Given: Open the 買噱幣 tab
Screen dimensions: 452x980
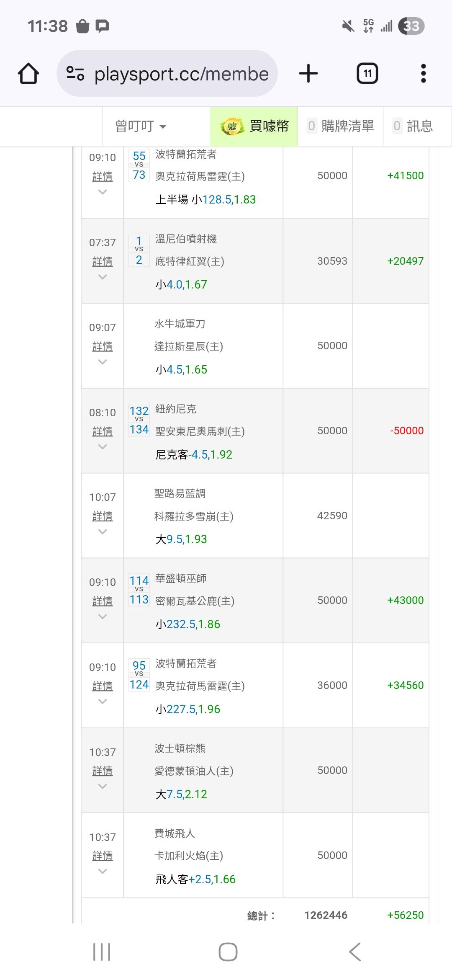Looking at the screenshot, I should click(x=254, y=126).
